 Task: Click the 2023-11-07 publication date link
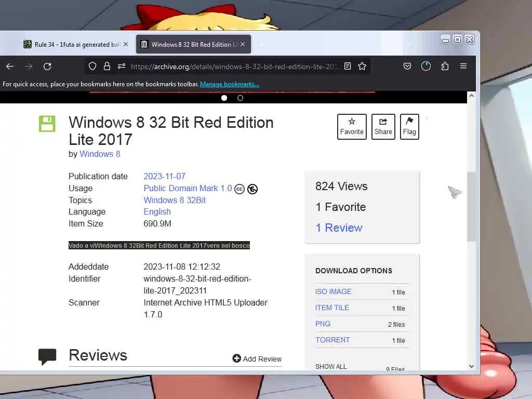(x=164, y=177)
